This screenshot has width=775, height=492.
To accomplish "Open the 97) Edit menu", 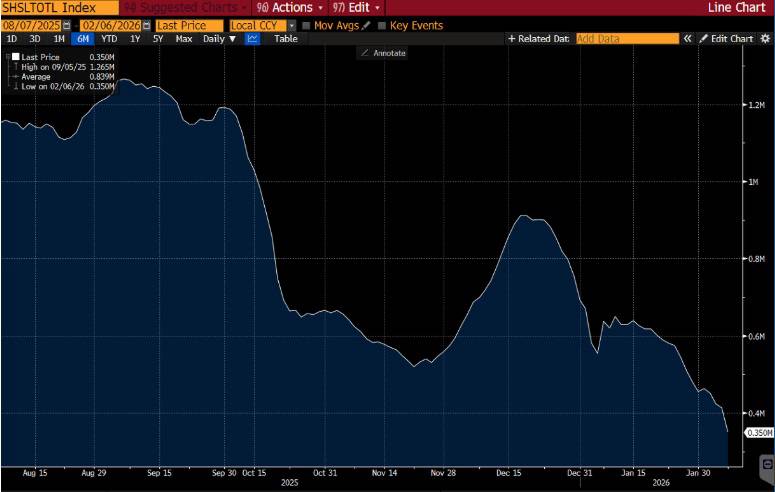I will click(x=356, y=7).
